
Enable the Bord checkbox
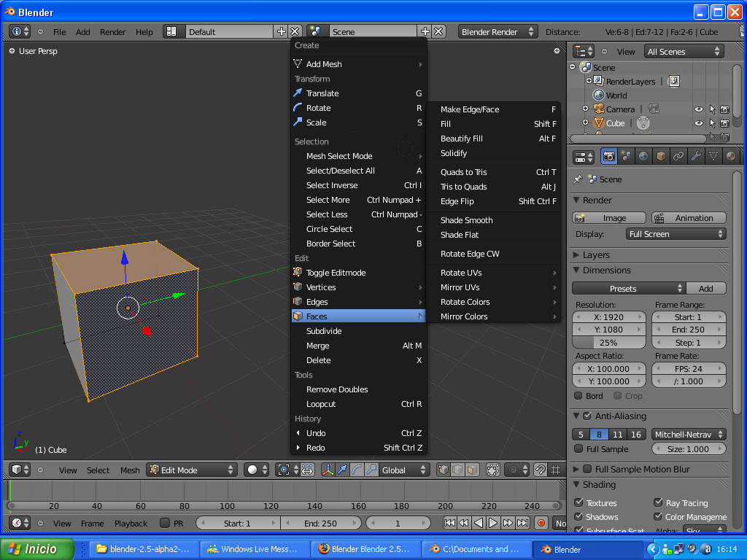coord(578,396)
